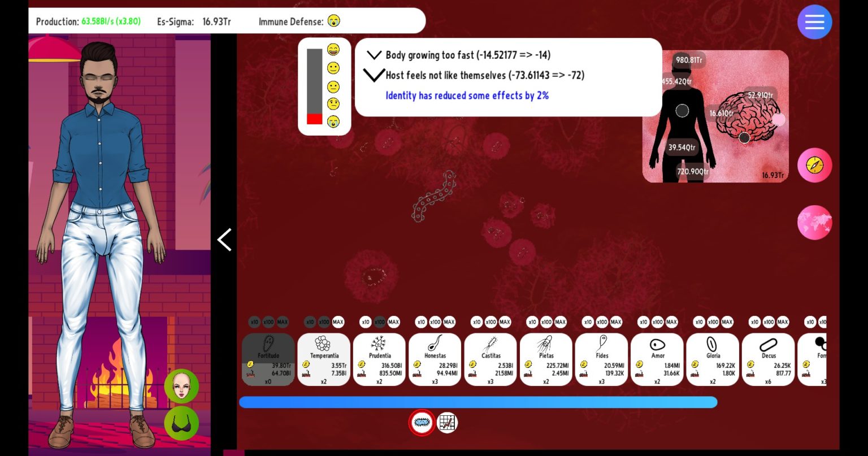Click the compass navigation button
868x456 pixels.
point(814,165)
